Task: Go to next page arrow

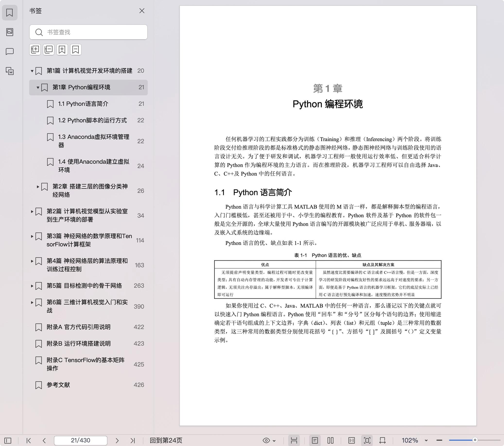Action: (x=117, y=441)
